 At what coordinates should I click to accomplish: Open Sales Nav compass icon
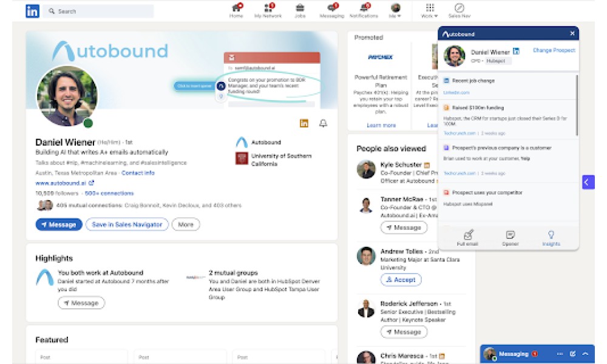tap(459, 10)
